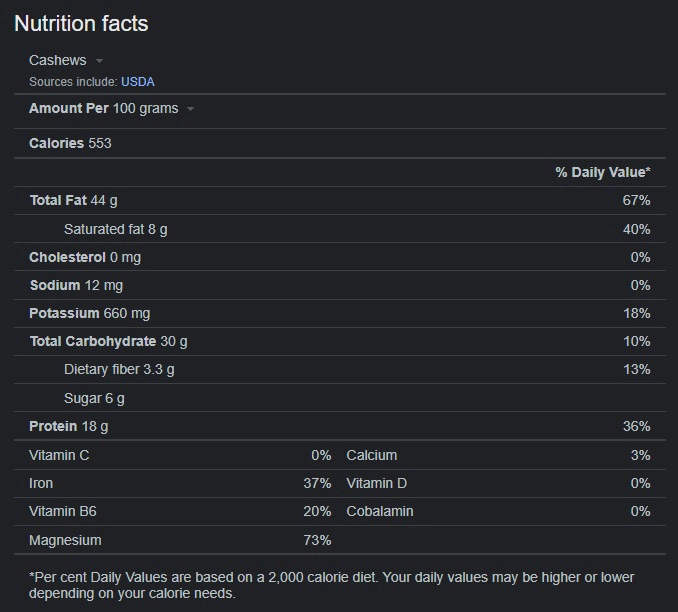Select the Protein 18 g label

tap(68, 426)
